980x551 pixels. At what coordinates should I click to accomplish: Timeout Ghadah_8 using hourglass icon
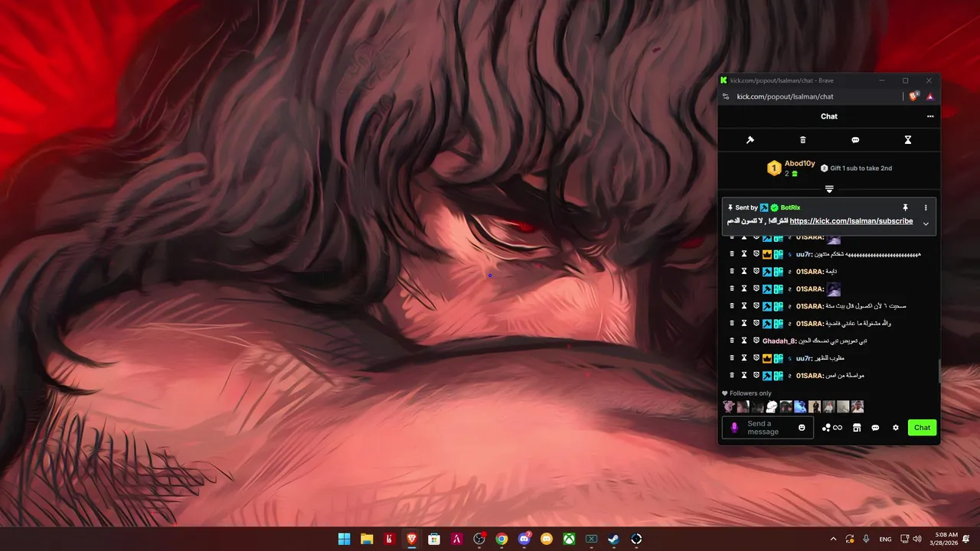click(x=743, y=341)
